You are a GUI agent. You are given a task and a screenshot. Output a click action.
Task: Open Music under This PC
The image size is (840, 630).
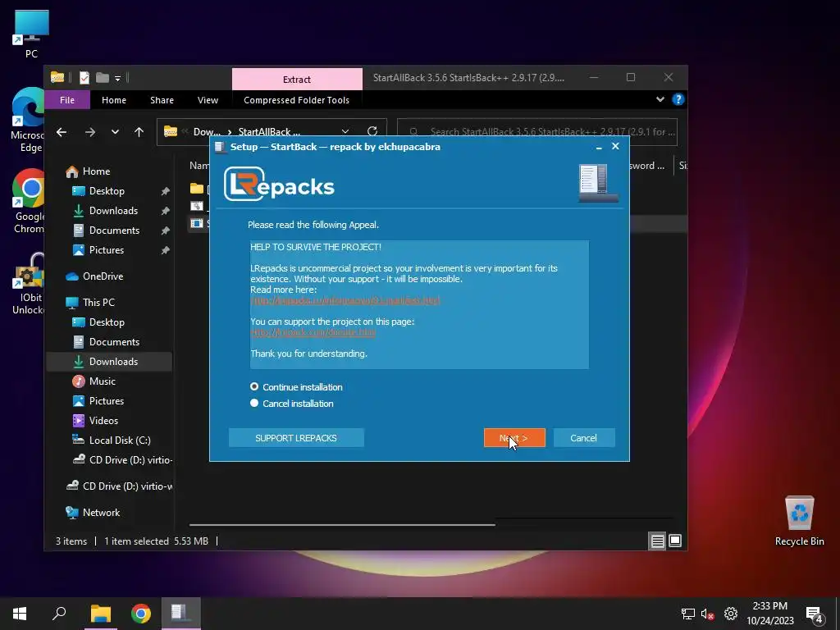(x=102, y=381)
